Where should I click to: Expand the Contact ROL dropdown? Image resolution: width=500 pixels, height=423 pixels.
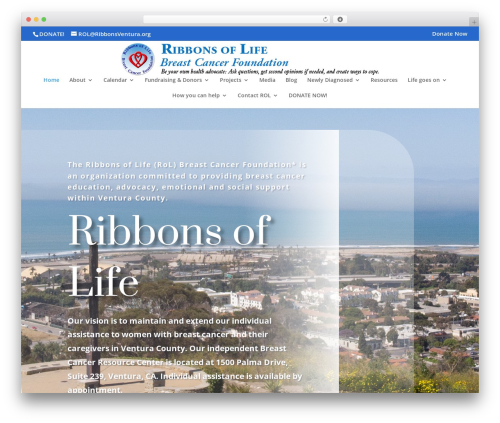pos(257,95)
